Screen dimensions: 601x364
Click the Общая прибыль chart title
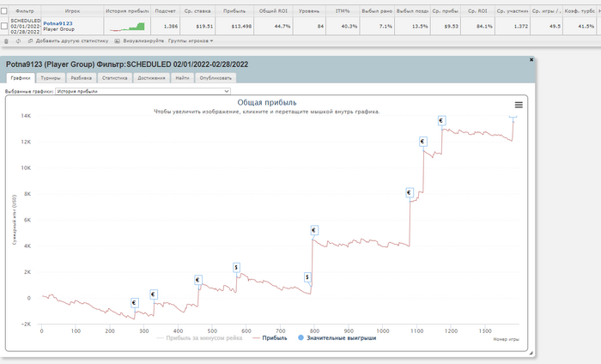(267, 102)
